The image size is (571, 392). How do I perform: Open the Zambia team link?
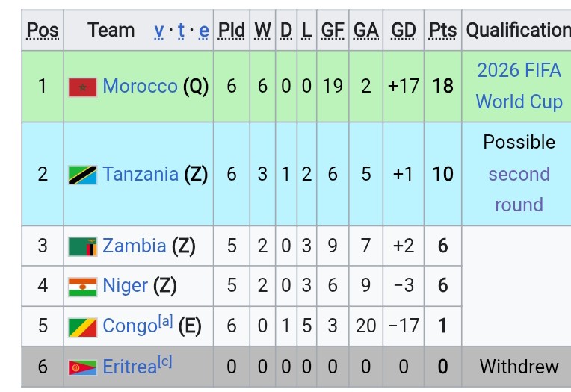pos(135,246)
